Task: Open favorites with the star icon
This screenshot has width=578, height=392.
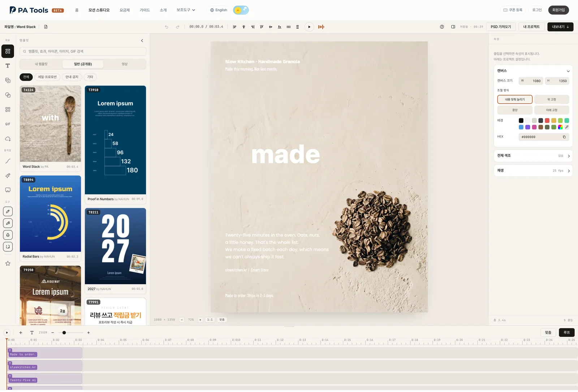Action: tap(8, 263)
